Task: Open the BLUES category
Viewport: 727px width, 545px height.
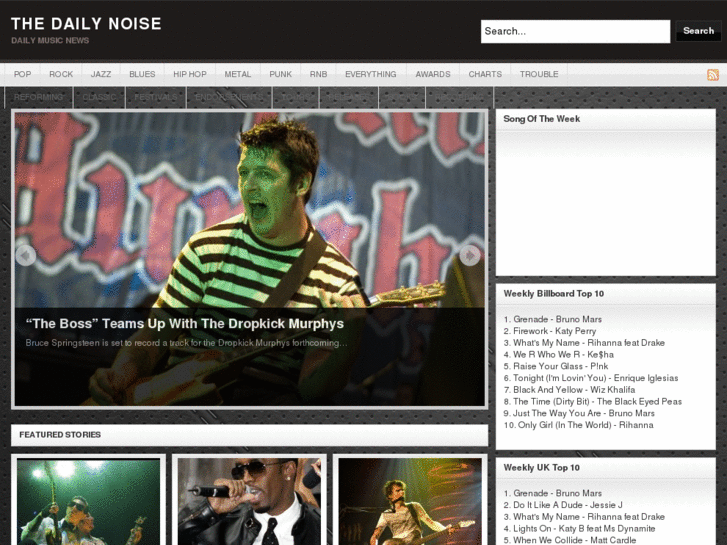Action: (x=142, y=74)
